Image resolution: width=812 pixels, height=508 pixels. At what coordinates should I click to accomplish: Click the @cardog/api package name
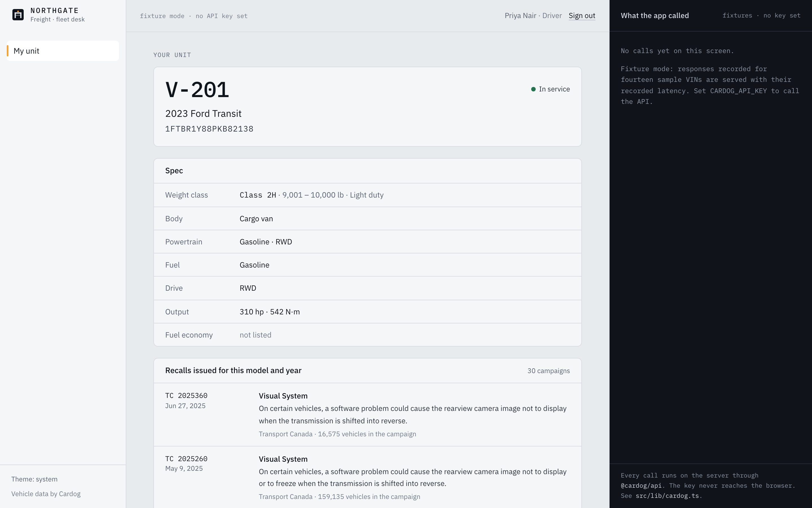click(x=641, y=486)
